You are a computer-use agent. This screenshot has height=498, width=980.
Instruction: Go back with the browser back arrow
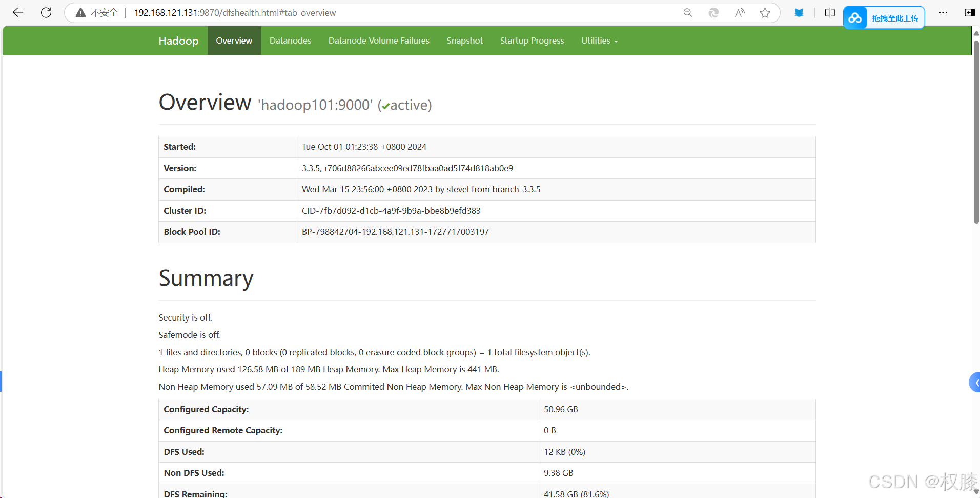(x=18, y=13)
